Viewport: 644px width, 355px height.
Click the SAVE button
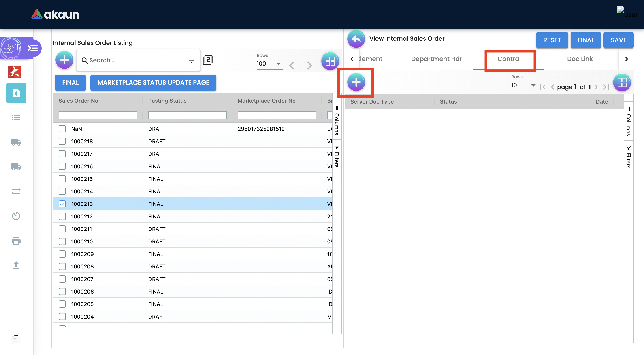point(618,40)
